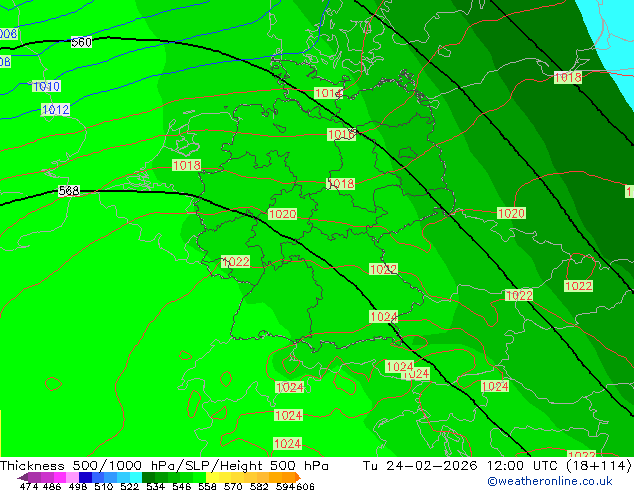Screen dimensions: 634x490
Task: Click the forecast run label '(18+114)'
Action: click(598, 466)
